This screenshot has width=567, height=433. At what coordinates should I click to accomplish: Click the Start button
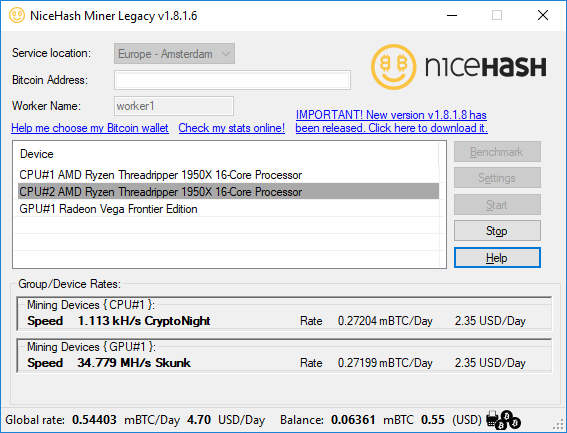point(497,205)
